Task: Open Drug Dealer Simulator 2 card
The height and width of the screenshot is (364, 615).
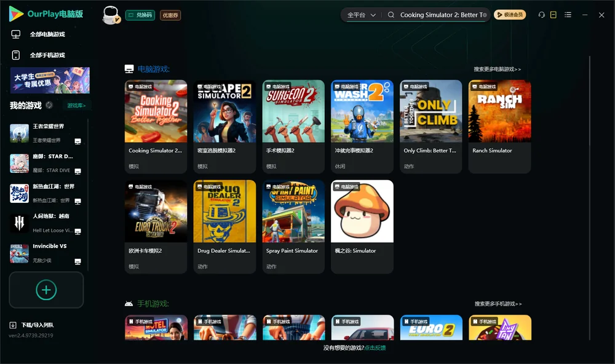Action: (224, 227)
